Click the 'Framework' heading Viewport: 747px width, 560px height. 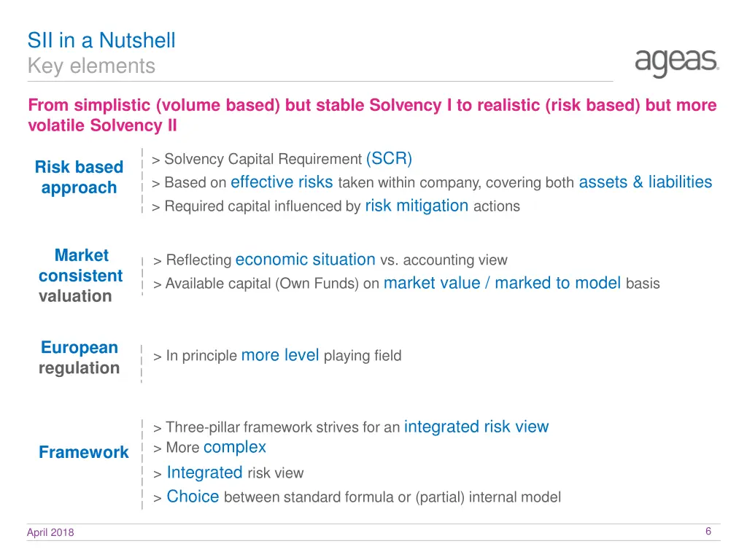pyautogui.click(x=84, y=452)
